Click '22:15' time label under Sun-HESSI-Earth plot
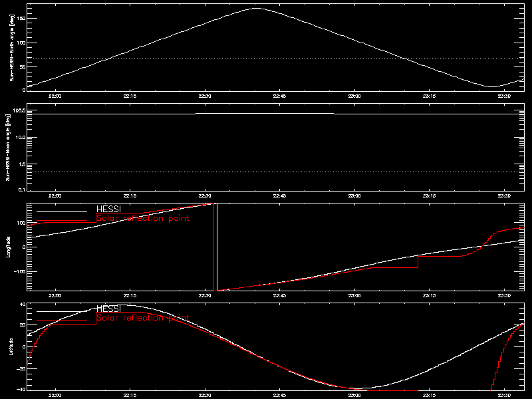532x399 pixels. [x=130, y=96]
